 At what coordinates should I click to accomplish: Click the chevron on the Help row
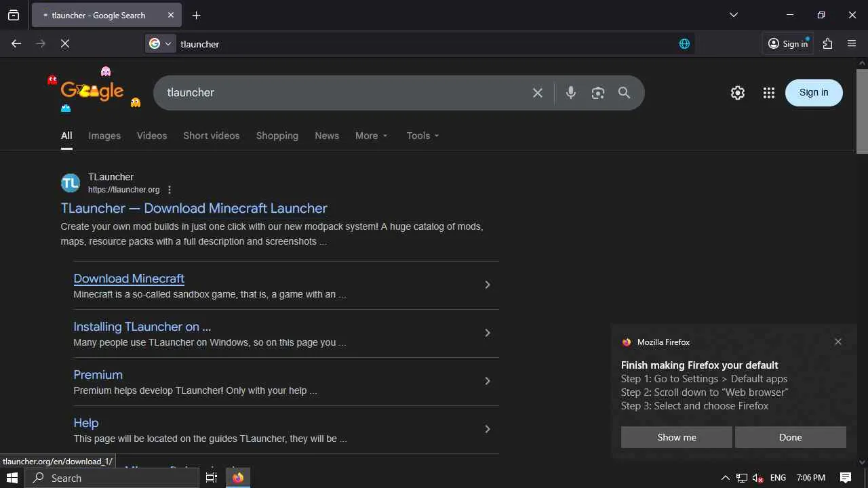[487, 429]
